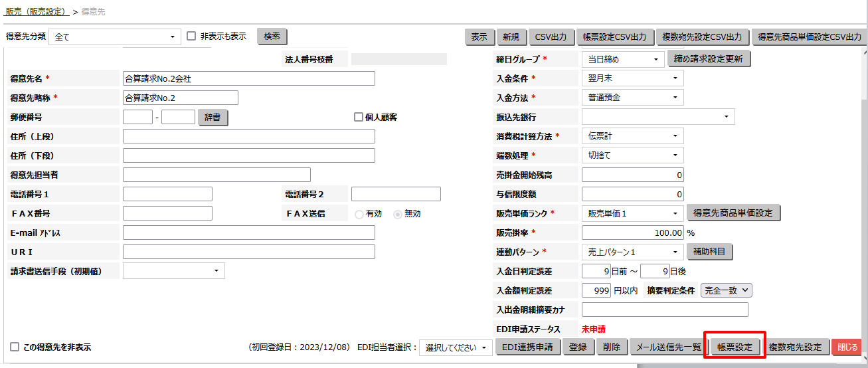Open 得意先商品単価設定 button
This screenshot has height=368, width=868.
733,213
